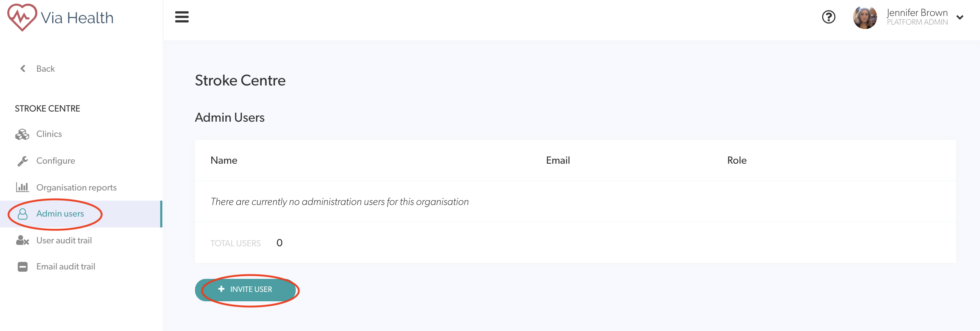Click the Back link in sidebar
980x331 pixels.
click(45, 69)
